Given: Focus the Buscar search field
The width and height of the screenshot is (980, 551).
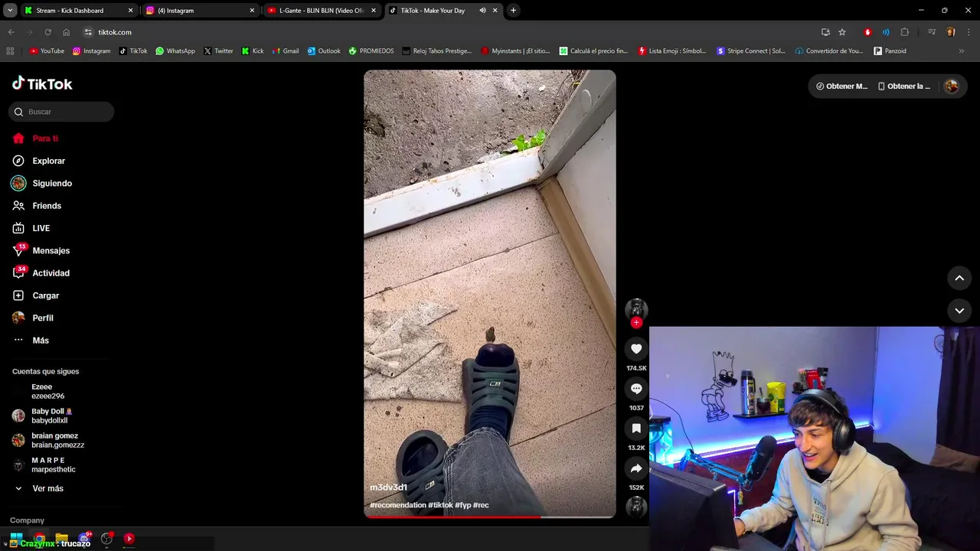Looking at the screenshot, I should click(x=61, y=112).
